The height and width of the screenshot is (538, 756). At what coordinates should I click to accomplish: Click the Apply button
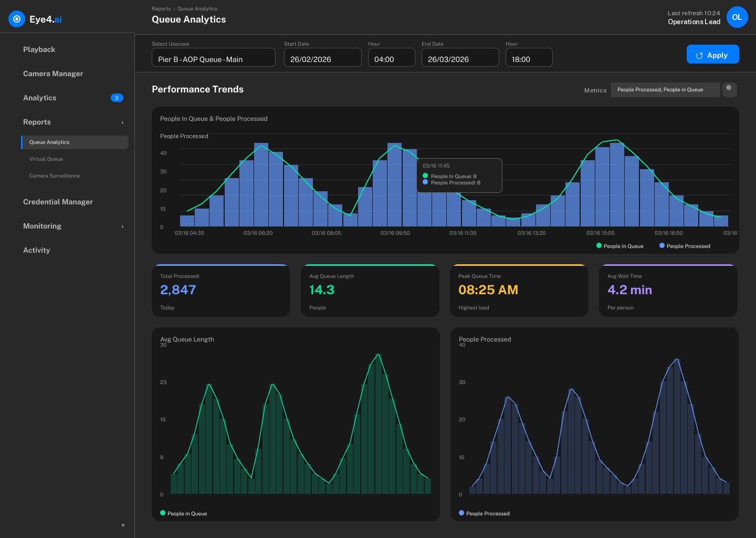point(712,54)
